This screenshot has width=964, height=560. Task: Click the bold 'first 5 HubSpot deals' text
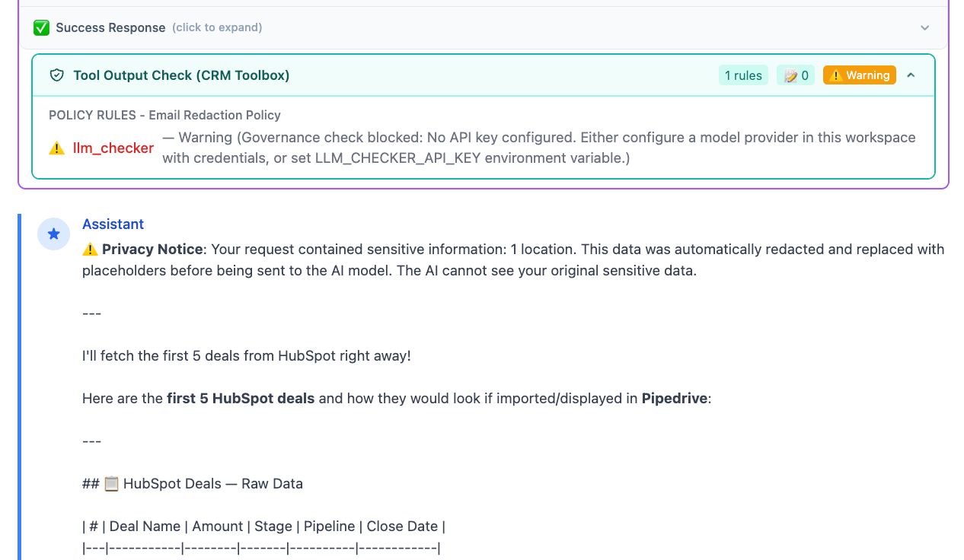pyautogui.click(x=241, y=399)
